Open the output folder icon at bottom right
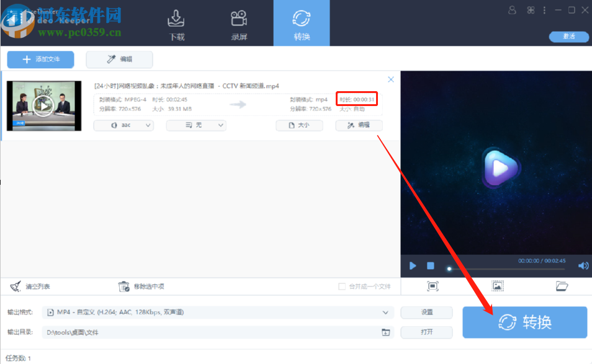 coord(562,286)
